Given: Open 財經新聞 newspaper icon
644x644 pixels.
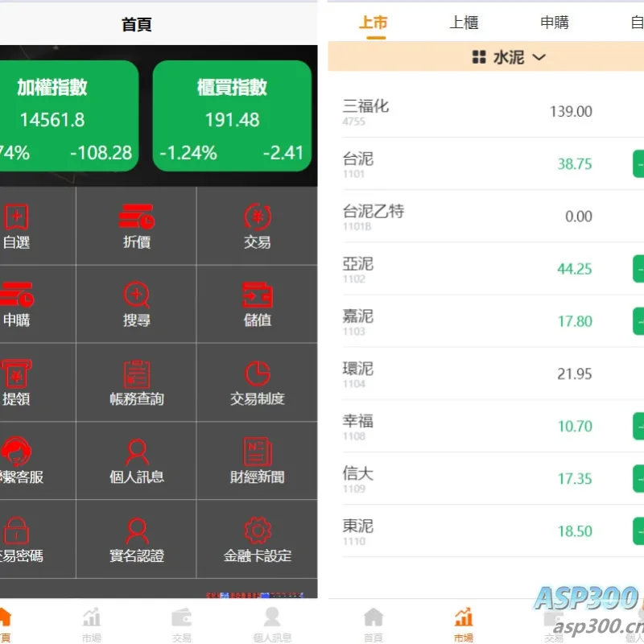Looking at the screenshot, I should coord(257,452).
